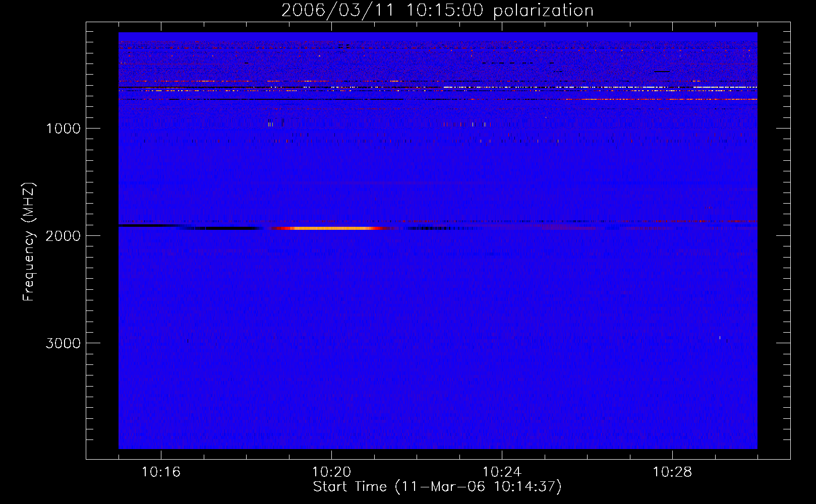
Task: Click the '10:28' time tick label
Action: tap(672, 472)
